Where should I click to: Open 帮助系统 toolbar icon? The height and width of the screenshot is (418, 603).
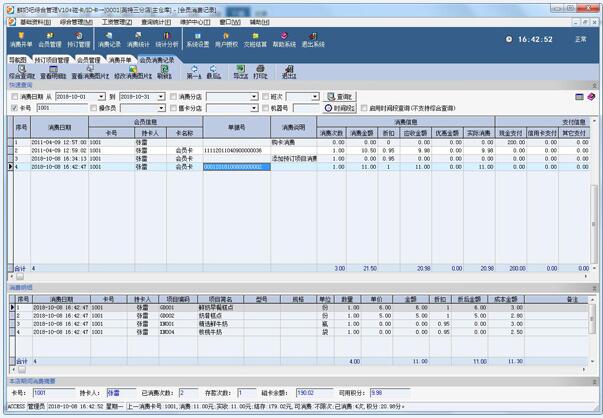284,40
